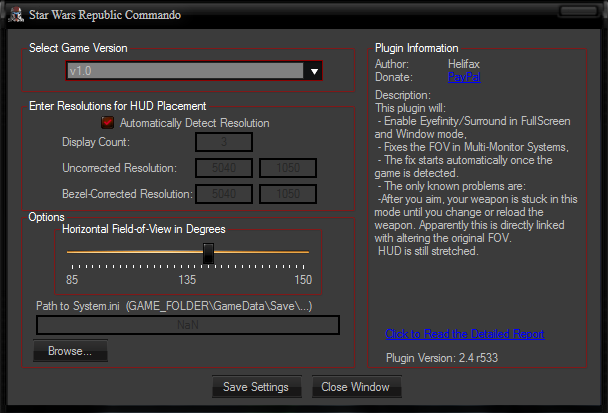Click the Path to System.ini label text
Viewport: 608px width, 413px height.
174,306
